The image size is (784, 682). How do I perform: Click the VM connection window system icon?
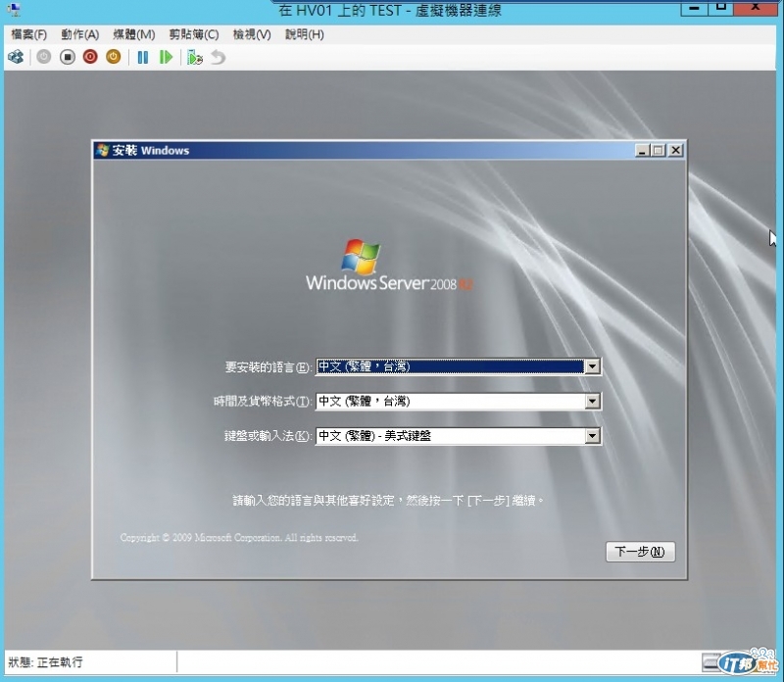(x=14, y=9)
